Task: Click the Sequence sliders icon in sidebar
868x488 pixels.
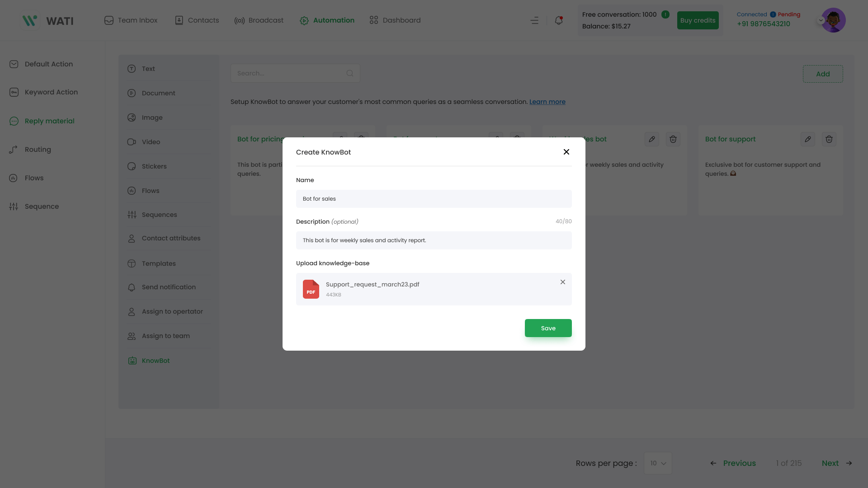Action: point(14,206)
